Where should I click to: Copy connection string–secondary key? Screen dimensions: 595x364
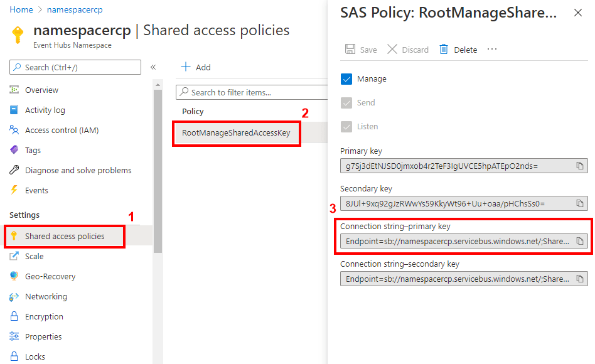[580, 279]
